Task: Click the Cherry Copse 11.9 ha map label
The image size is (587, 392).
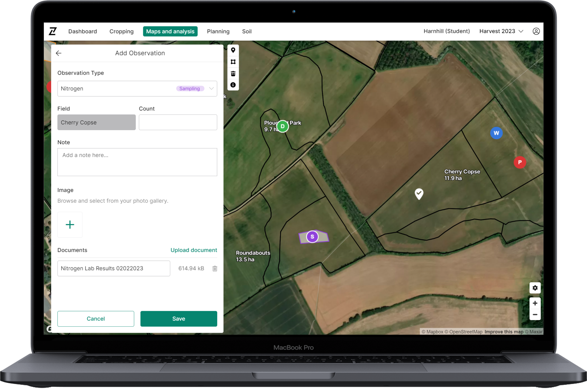Action: coord(462,175)
